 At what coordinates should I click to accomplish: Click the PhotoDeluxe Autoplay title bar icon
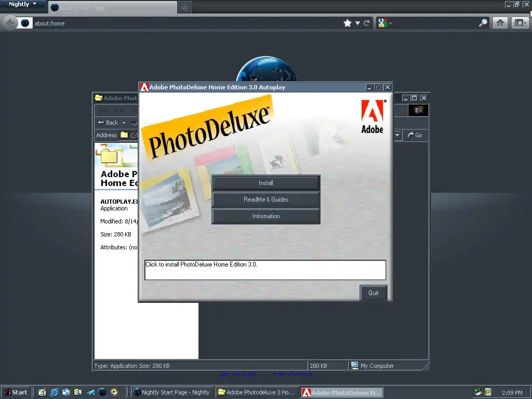pos(144,87)
